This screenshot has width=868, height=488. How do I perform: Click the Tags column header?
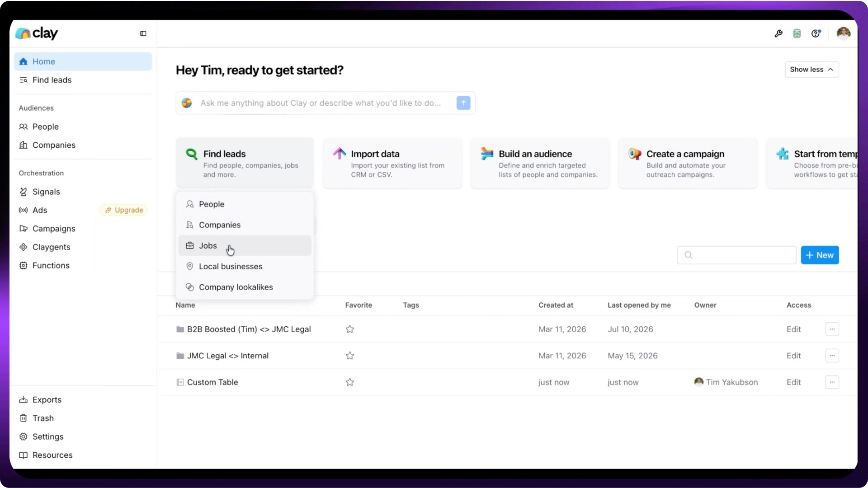click(411, 305)
